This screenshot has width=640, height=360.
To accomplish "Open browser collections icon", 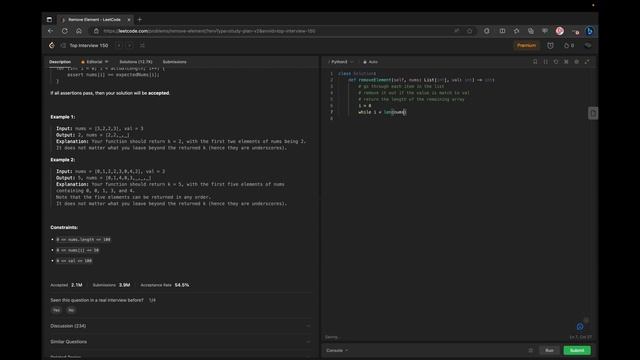I will (x=531, y=31).
